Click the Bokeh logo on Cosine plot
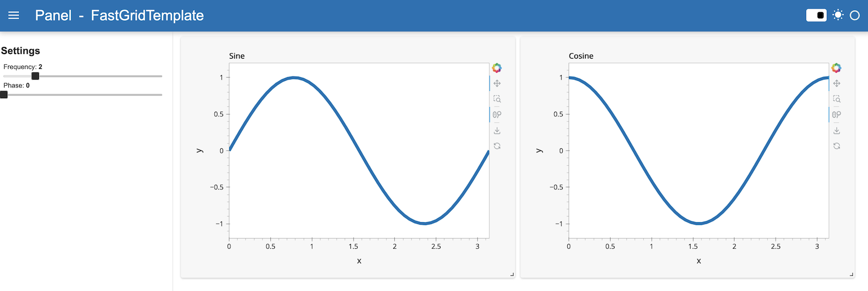This screenshot has width=868, height=291. pyautogui.click(x=836, y=68)
